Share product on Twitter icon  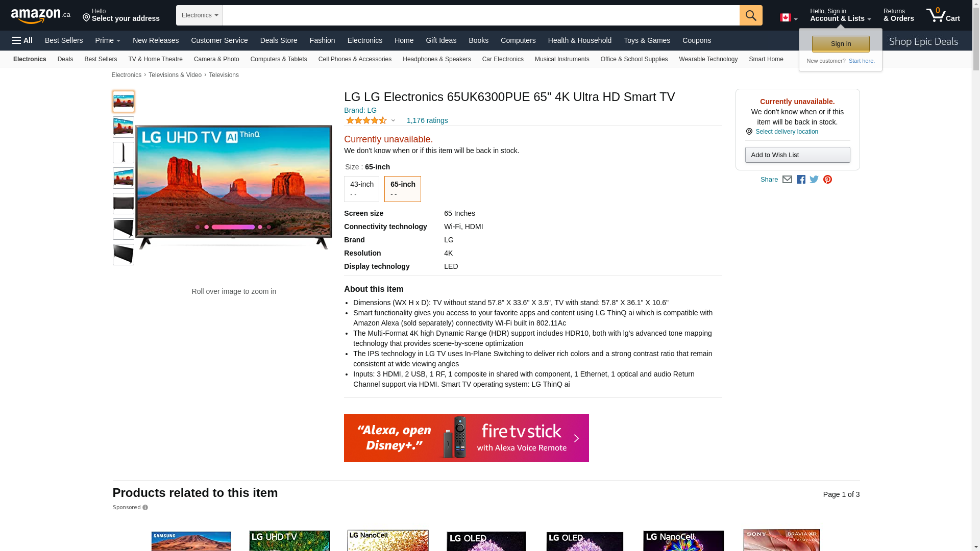pos(814,180)
